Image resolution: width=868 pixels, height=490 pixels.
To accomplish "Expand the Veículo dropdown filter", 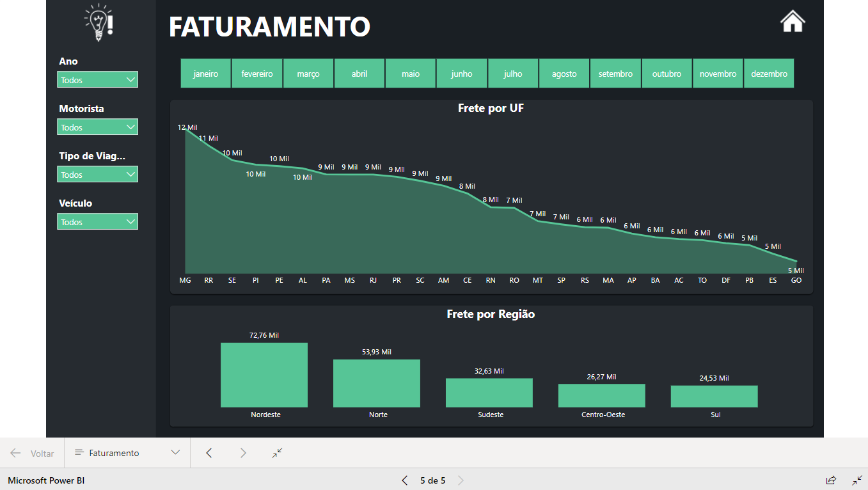I will [97, 222].
